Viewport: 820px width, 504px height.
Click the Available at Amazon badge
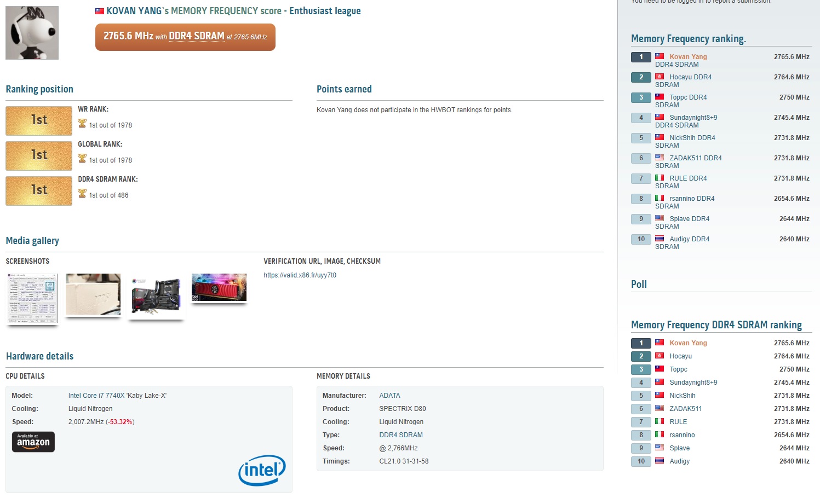coord(33,442)
